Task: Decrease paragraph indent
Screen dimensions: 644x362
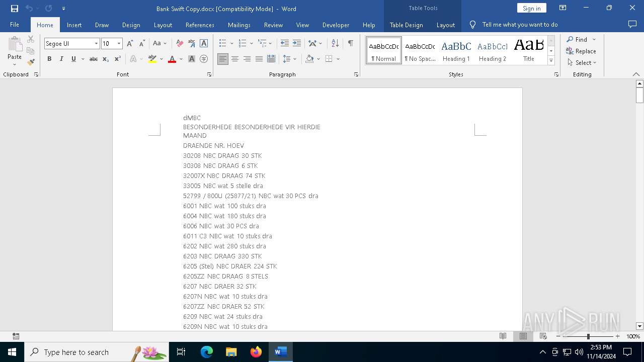Action: [x=285, y=44]
